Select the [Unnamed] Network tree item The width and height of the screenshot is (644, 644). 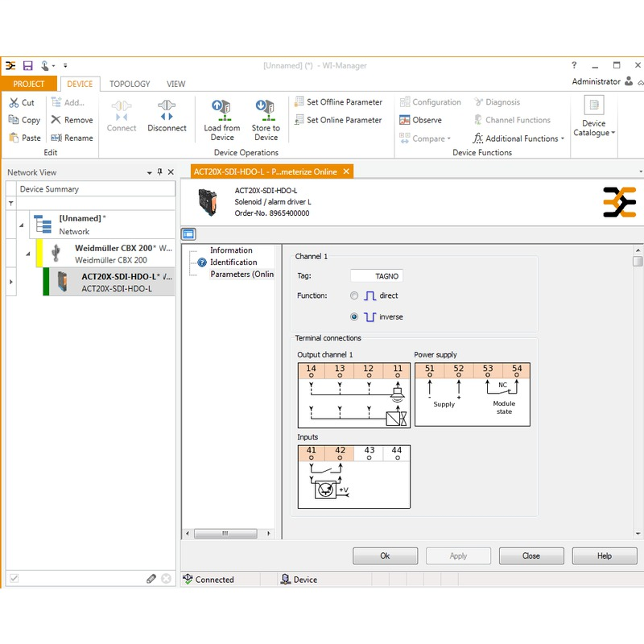[x=102, y=225]
